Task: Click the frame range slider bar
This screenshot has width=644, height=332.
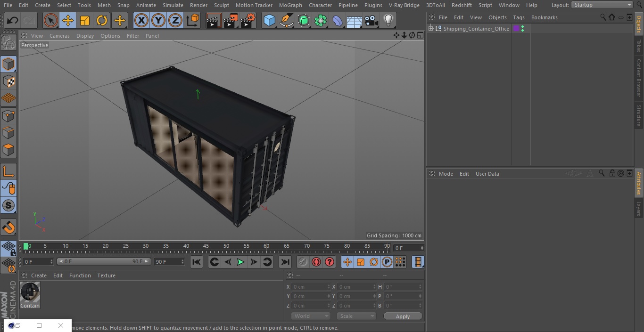Action: (x=104, y=261)
